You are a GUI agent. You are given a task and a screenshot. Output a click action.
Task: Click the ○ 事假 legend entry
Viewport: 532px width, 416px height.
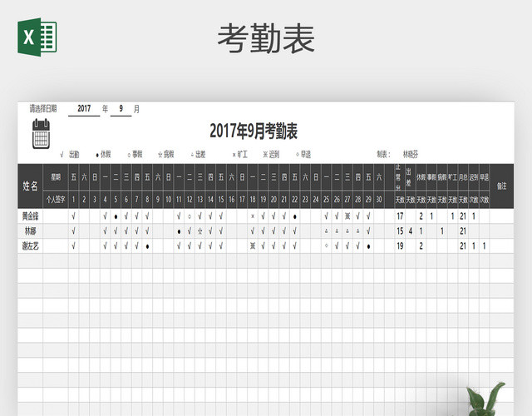pyautogui.click(x=135, y=155)
